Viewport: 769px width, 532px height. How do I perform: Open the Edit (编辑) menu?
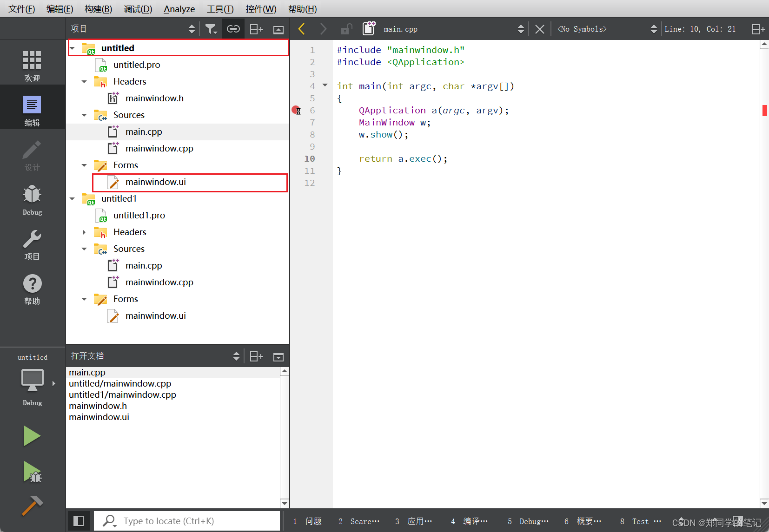[x=60, y=9]
